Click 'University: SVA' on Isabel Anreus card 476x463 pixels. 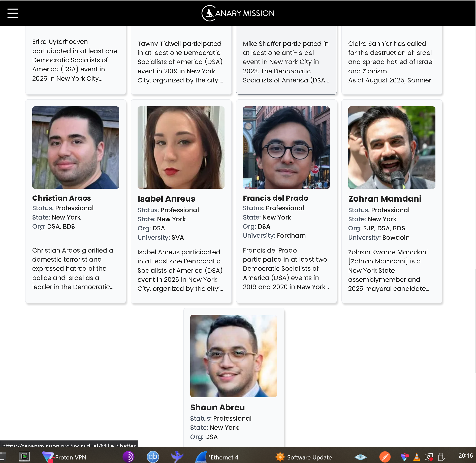pyautogui.click(x=161, y=237)
